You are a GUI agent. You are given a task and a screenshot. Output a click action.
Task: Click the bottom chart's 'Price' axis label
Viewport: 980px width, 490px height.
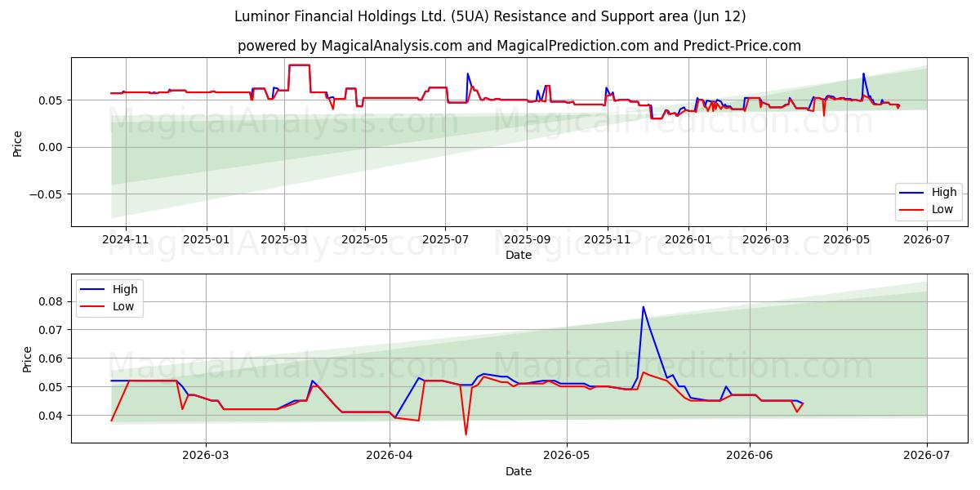[x=28, y=359]
